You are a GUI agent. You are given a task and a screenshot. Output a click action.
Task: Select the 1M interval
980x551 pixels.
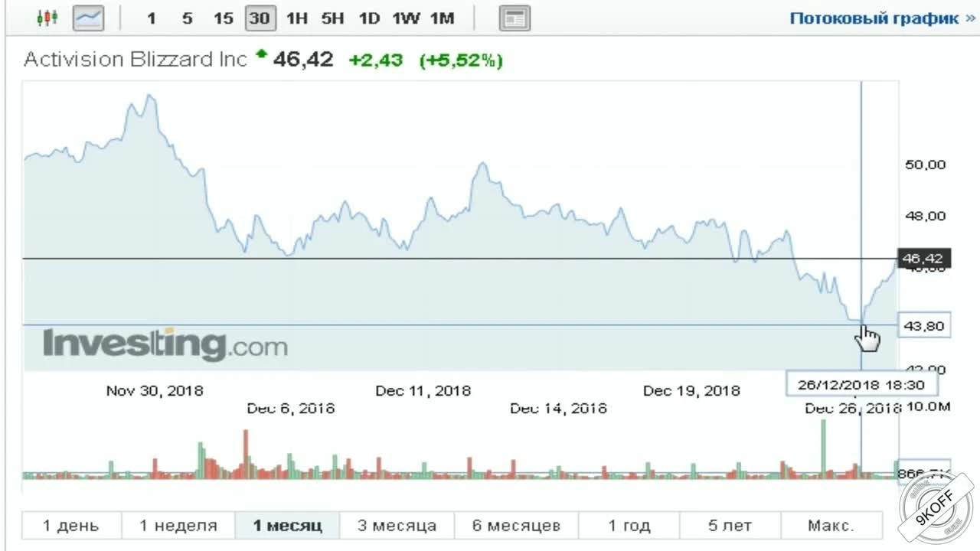tap(442, 18)
